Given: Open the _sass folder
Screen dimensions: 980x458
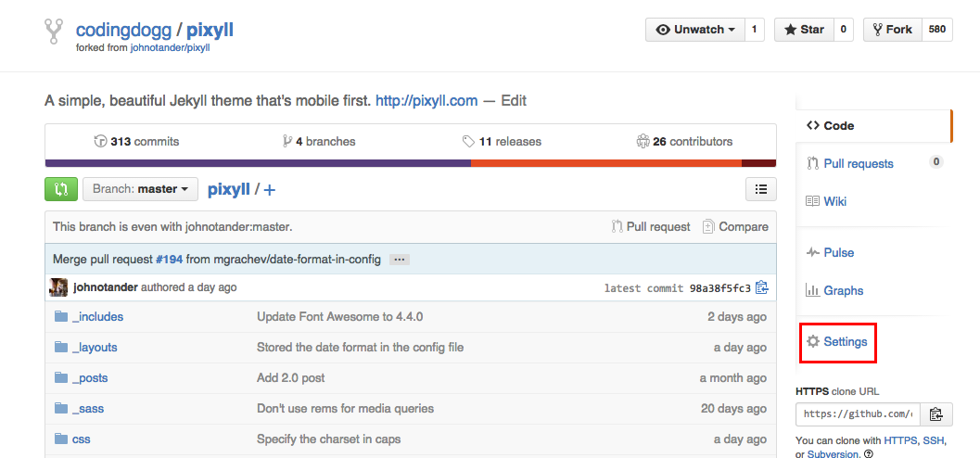Looking at the screenshot, I should (88, 409).
